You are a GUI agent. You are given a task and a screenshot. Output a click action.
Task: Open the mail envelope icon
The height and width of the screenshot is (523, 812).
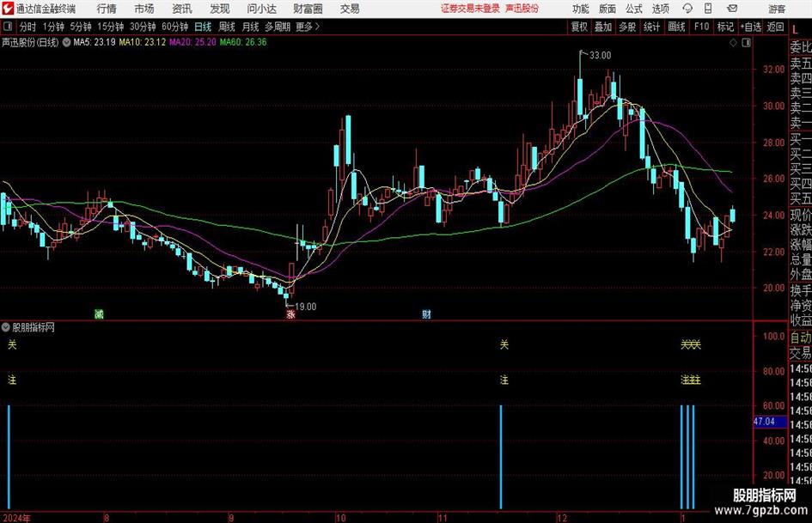click(732, 9)
